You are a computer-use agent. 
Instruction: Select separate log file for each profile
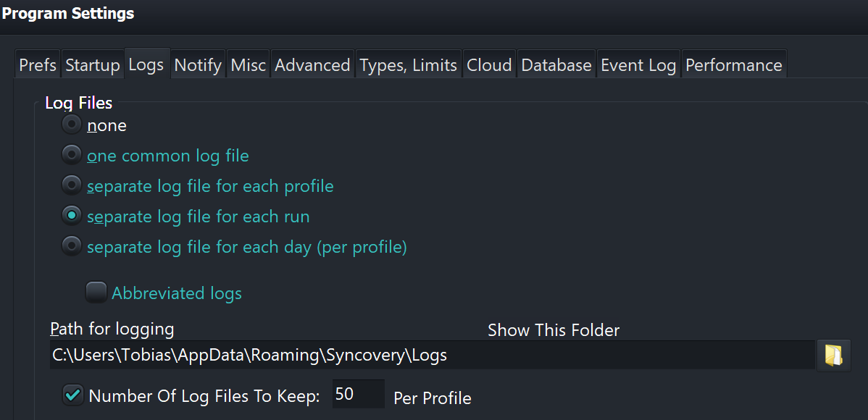coord(72,186)
